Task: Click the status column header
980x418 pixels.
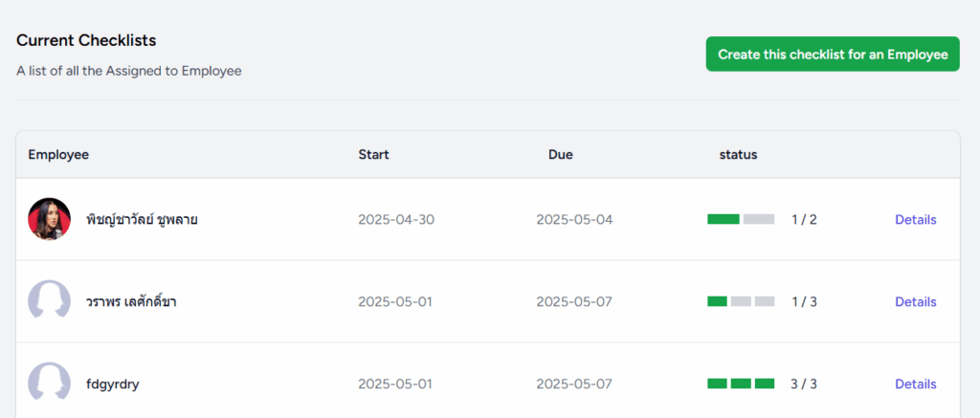Action: point(738,154)
